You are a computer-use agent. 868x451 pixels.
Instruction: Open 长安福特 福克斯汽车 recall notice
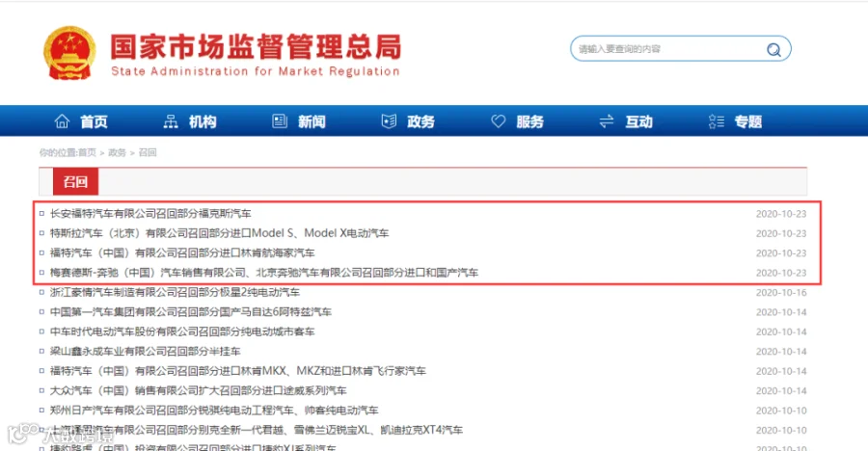click(150, 214)
